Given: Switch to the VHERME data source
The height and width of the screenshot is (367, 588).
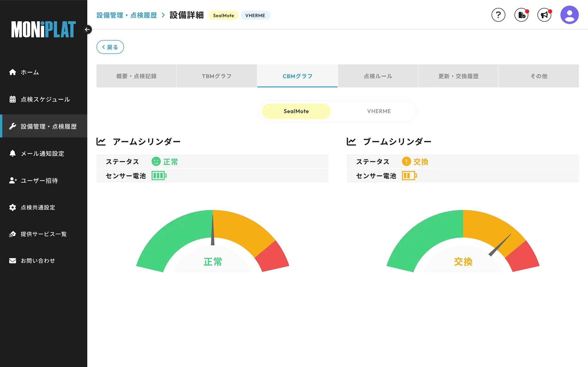Looking at the screenshot, I should tap(379, 111).
